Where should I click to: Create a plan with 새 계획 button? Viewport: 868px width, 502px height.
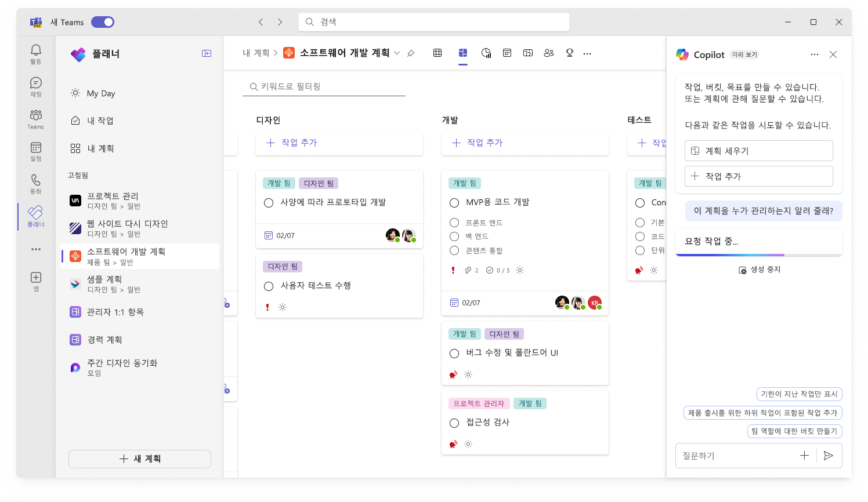pos(140,459)
